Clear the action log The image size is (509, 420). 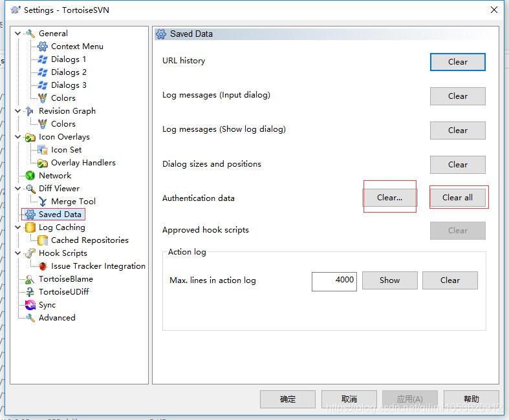[x=450, y=280]
